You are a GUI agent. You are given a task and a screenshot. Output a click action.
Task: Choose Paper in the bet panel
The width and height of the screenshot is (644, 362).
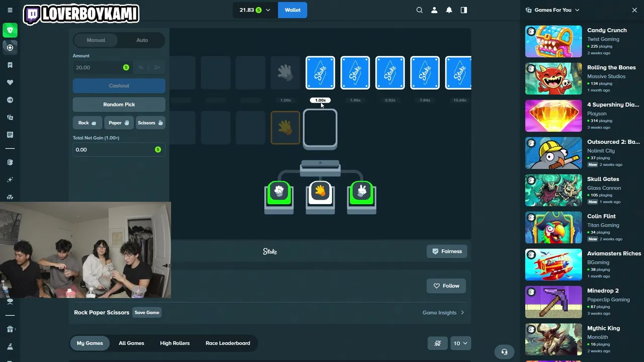point(119,123)
